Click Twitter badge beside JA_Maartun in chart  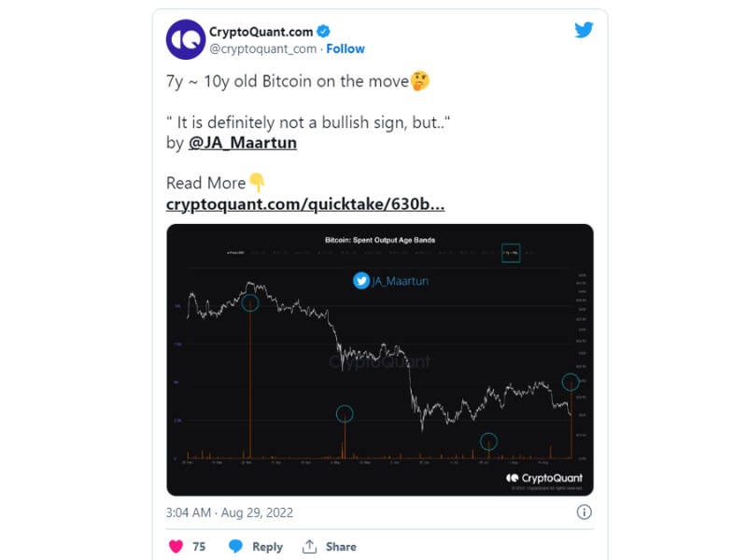tap(361, 280)
